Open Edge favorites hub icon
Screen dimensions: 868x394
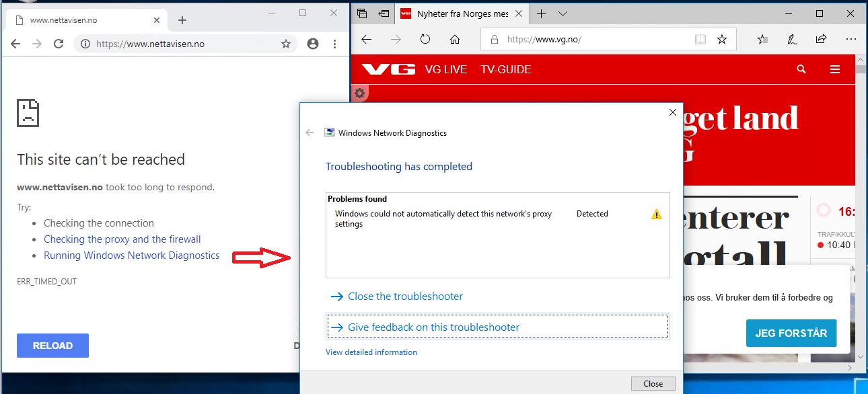click(x=762, y=40)
